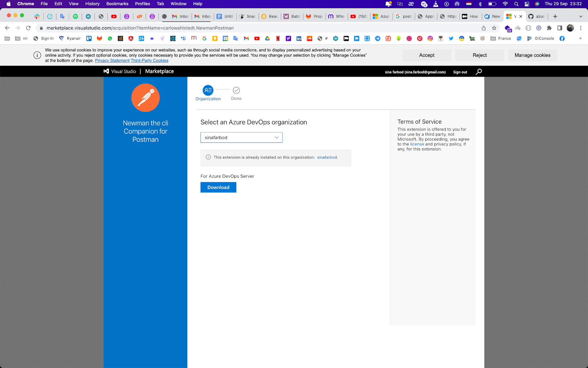
Task: Open the Google Drive bookmark icon
Action: pyautogui.click(x=267, y=38)
